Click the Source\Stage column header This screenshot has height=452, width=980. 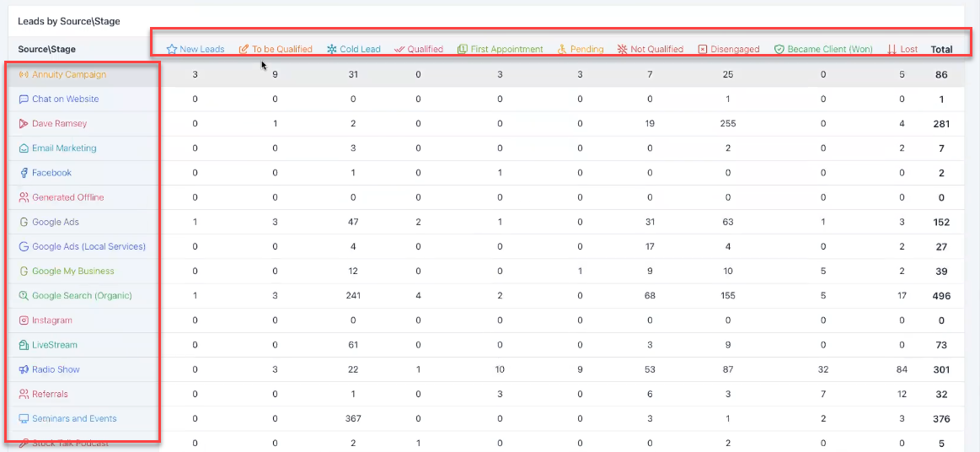pos(47,49)
